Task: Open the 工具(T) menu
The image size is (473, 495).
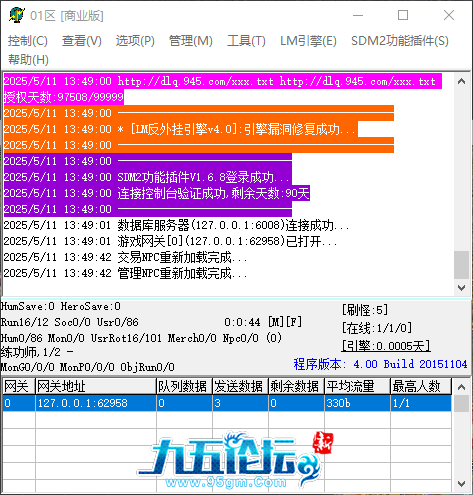Action: pyautogui.click(x=246, y=41)
